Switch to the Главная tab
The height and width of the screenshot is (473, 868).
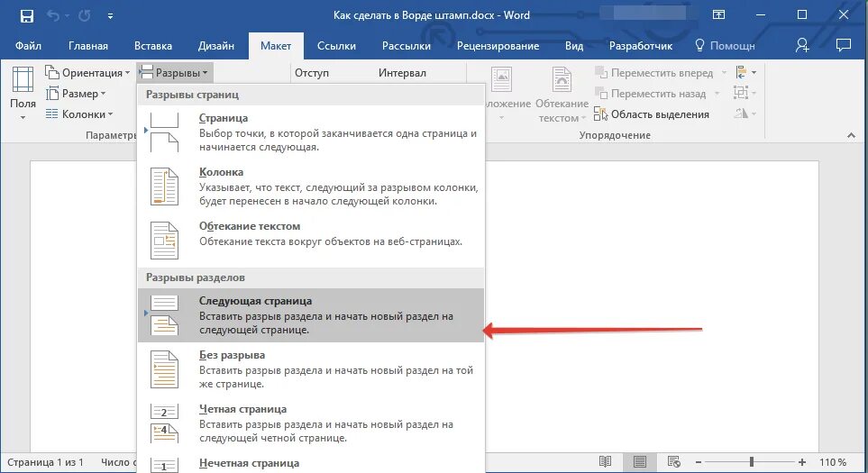pos(88,46)
